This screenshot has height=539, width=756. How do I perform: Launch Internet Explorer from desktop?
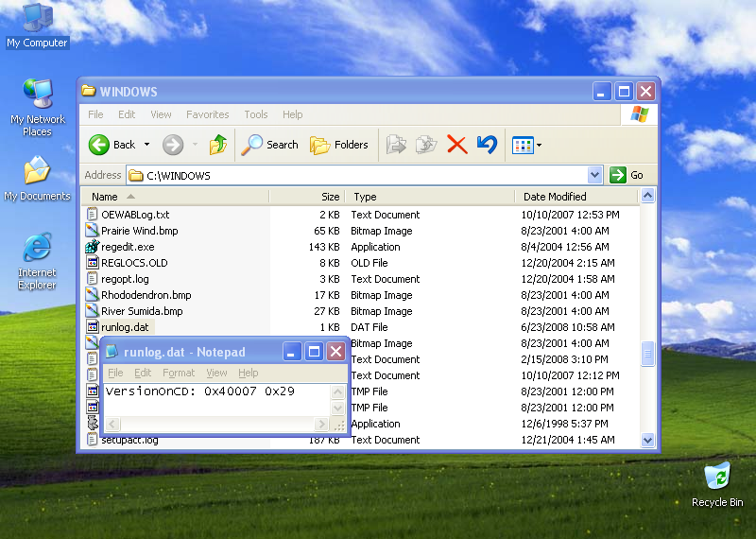coord(37,261)
